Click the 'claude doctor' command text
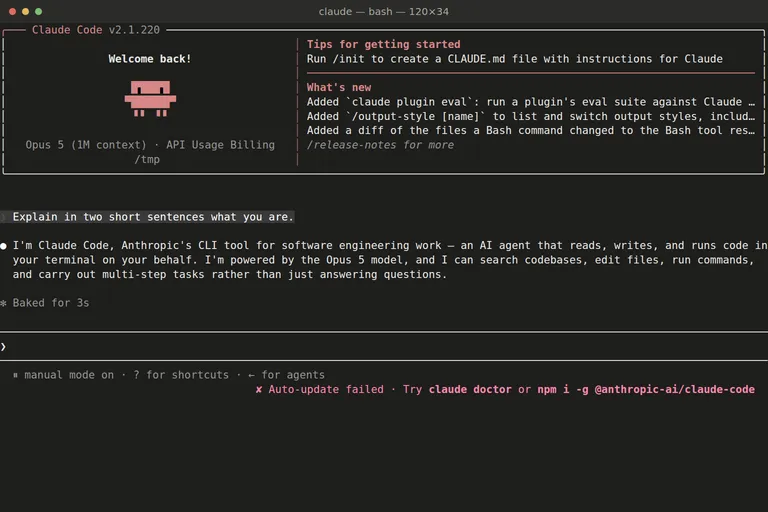Screen dimensions: 768x512 click(x=470, y=390)
